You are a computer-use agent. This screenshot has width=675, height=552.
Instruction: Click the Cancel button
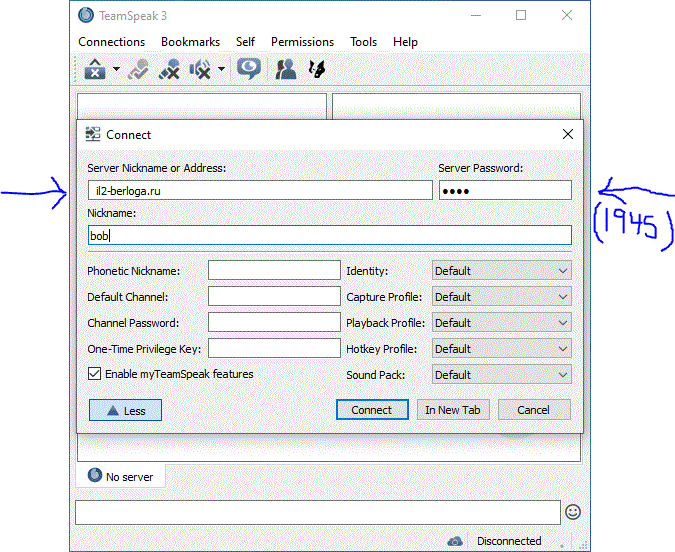tap(534, 410)
